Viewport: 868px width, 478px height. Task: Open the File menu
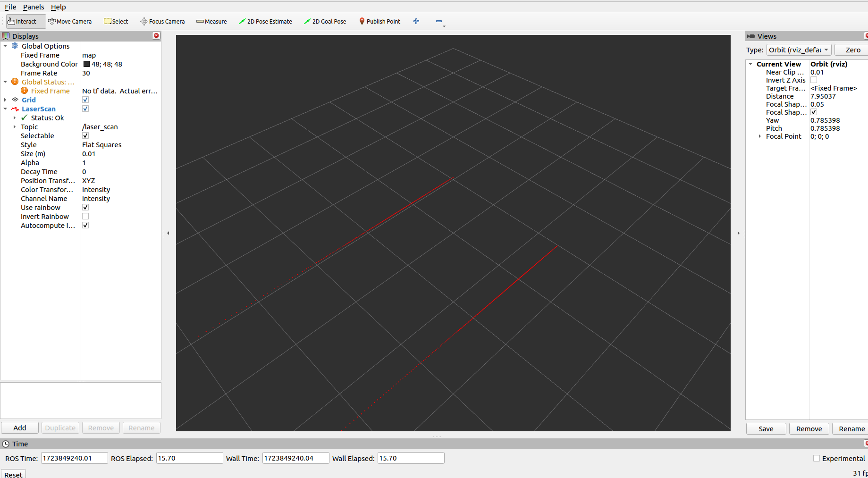tap(10, 7)
